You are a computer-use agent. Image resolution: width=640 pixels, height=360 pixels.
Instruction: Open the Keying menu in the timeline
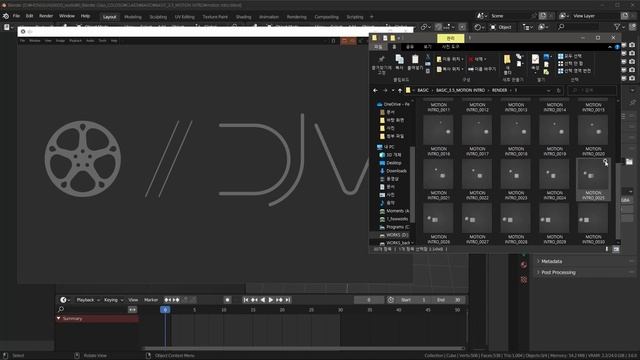click(113, 300)
